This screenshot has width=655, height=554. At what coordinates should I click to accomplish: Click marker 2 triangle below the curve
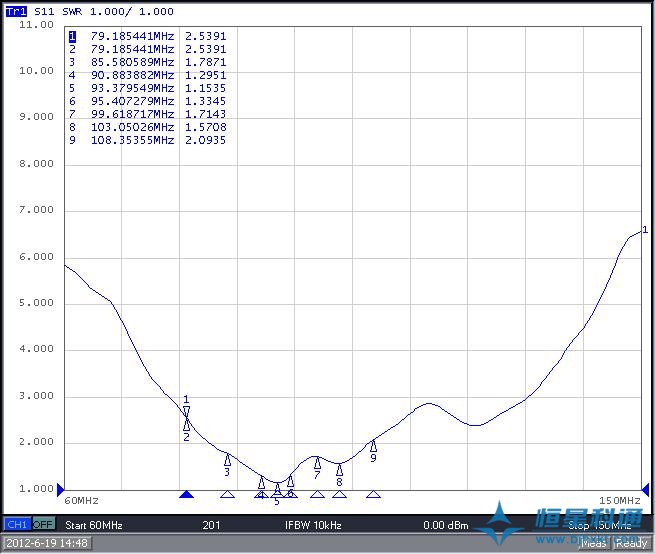186,425
